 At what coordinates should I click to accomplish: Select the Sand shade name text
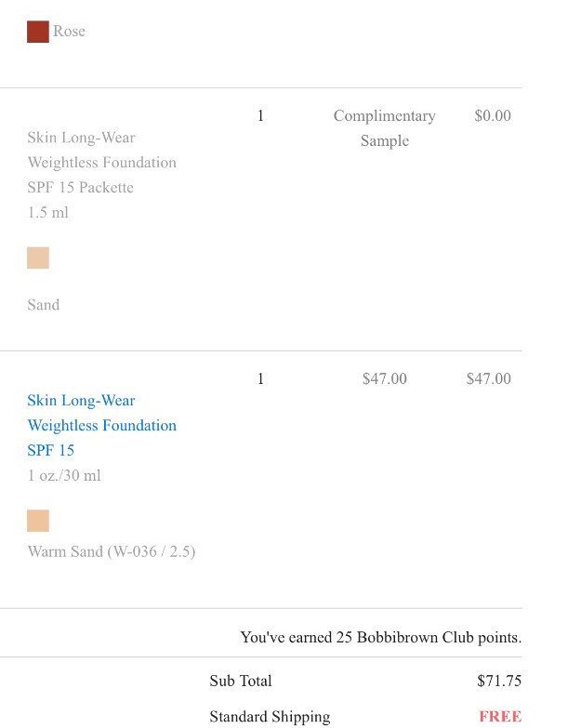pyautogui.click(x=44, y=305)
